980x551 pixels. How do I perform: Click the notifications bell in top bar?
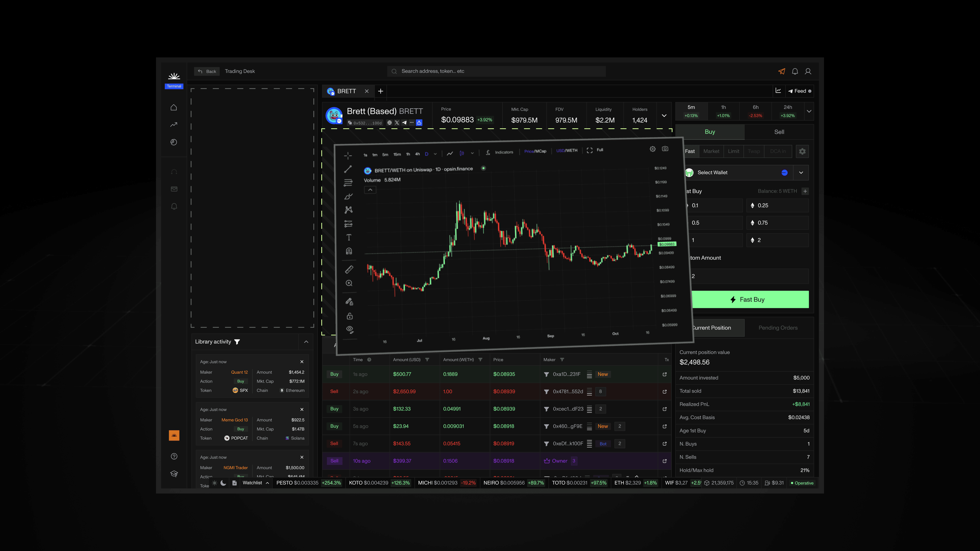click(x=795, y=71)
